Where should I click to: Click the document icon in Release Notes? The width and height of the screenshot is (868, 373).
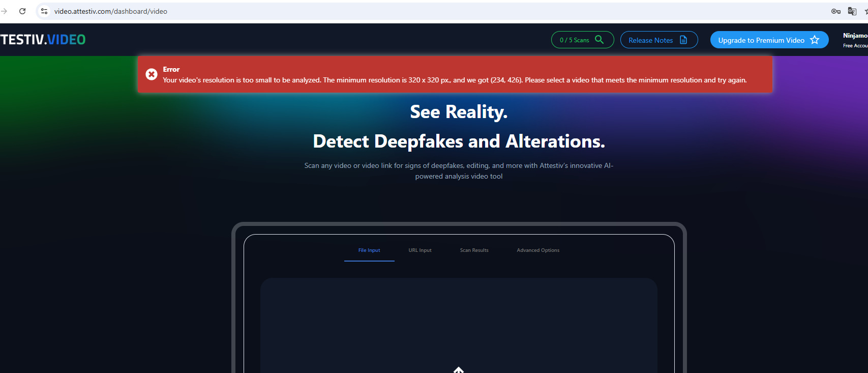pyautogui.click(x=683, y=40)
